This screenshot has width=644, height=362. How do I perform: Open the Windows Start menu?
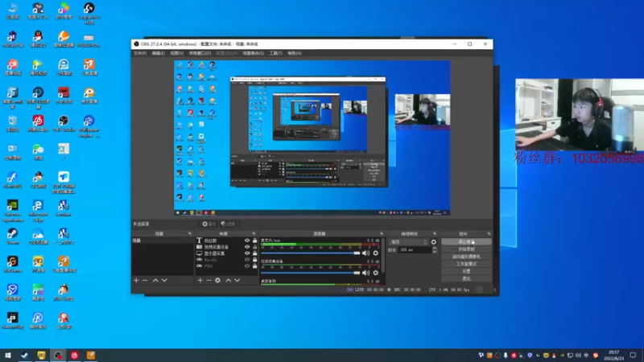pyautogui.click(x=7, y=356)
